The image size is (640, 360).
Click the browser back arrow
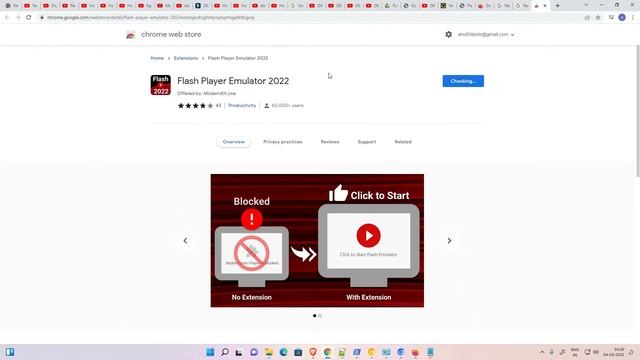[x=7, y=18]
